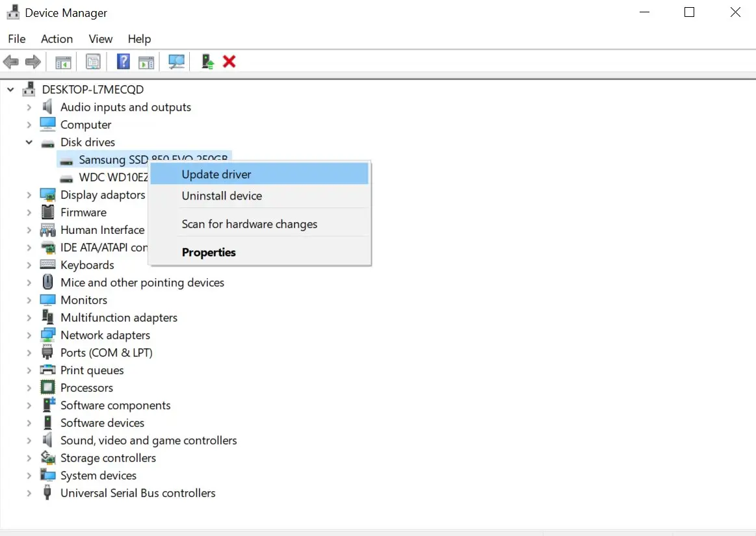The image size is (756, 536).
Task: Expand the System devices category
Action: coord(29,476)
